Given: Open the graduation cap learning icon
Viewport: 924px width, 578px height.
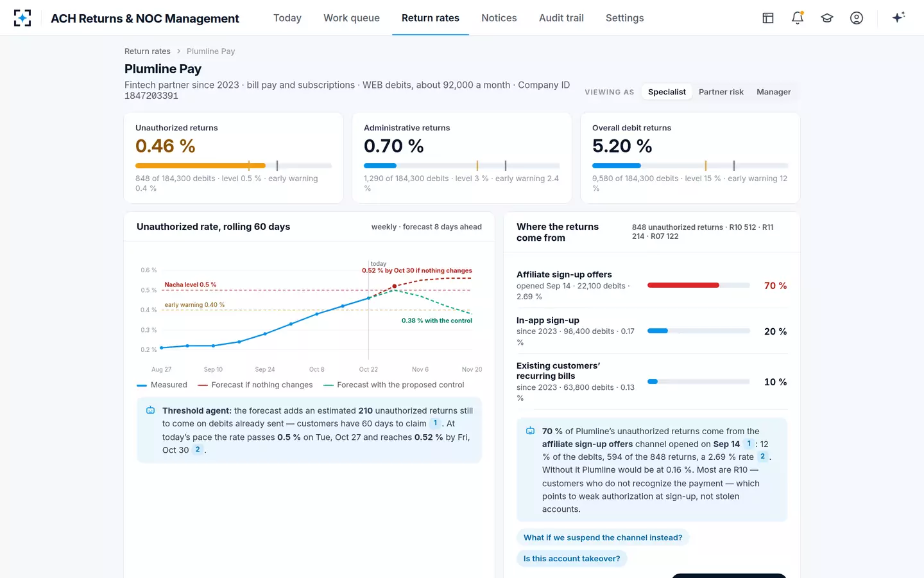Looking at the screenshot, I should coord(827,18).
